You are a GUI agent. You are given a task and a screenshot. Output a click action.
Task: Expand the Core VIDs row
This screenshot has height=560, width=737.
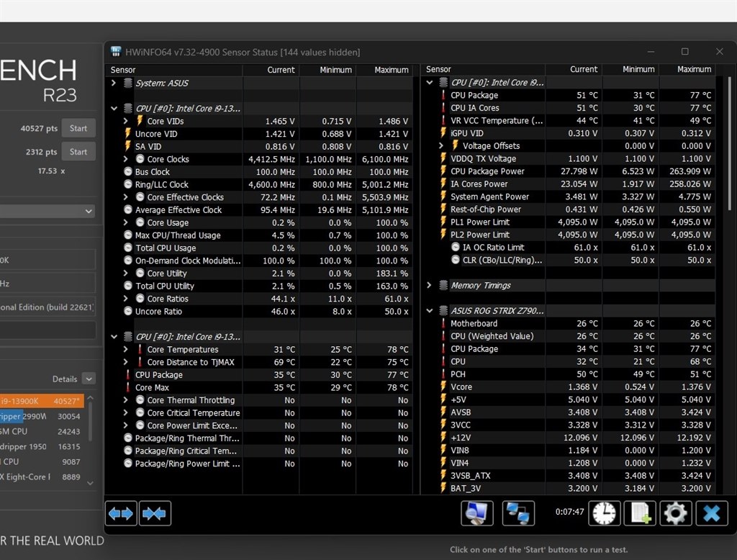[x=125, y=121]
